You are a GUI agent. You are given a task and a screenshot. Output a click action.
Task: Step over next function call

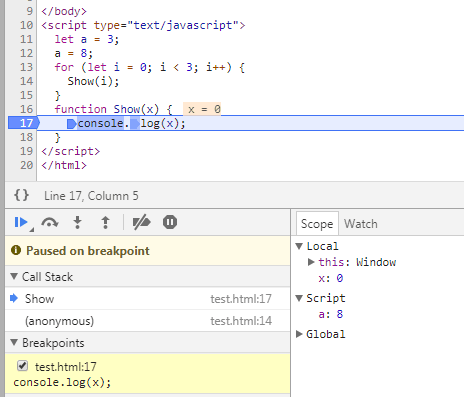tap(50, 222)
